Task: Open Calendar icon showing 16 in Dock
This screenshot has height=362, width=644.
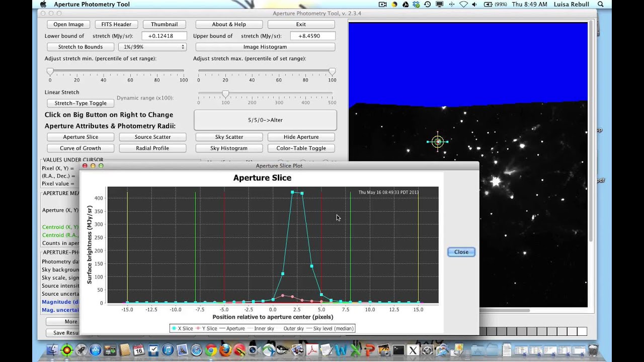Action: [138, 350]
